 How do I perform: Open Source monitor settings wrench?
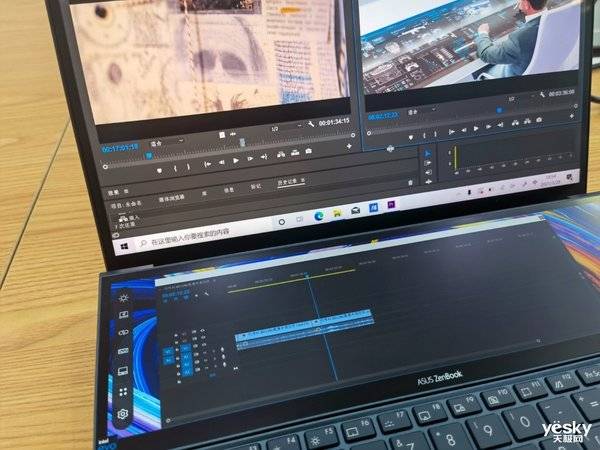(x=311, y=124)
